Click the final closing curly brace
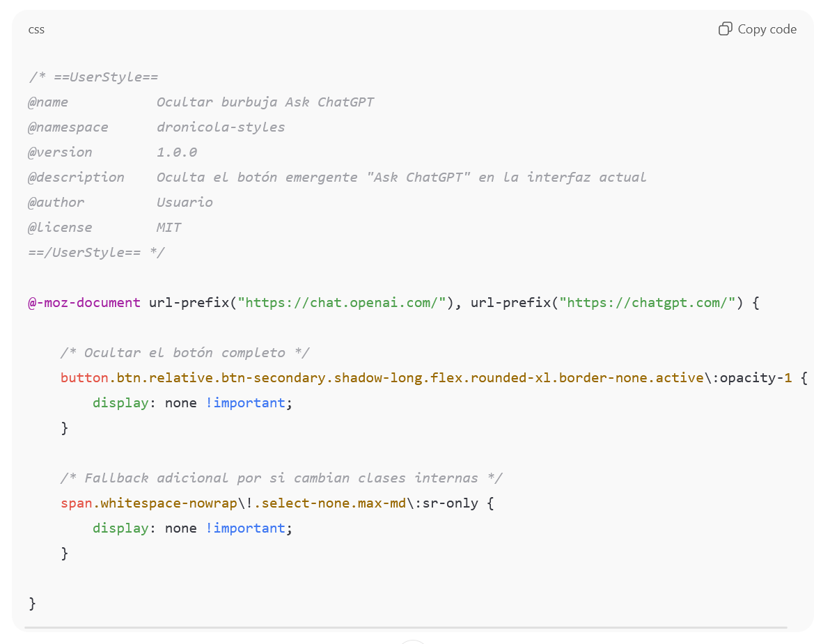Viewport: 830px width, 644px height. [32, 603]
